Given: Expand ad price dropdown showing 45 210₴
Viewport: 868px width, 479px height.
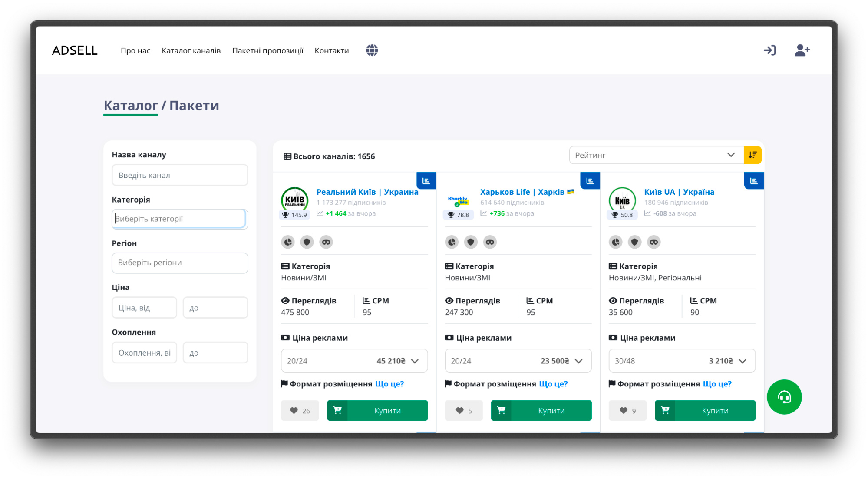Looking at the screenshot, I should [x=354, y=361].
